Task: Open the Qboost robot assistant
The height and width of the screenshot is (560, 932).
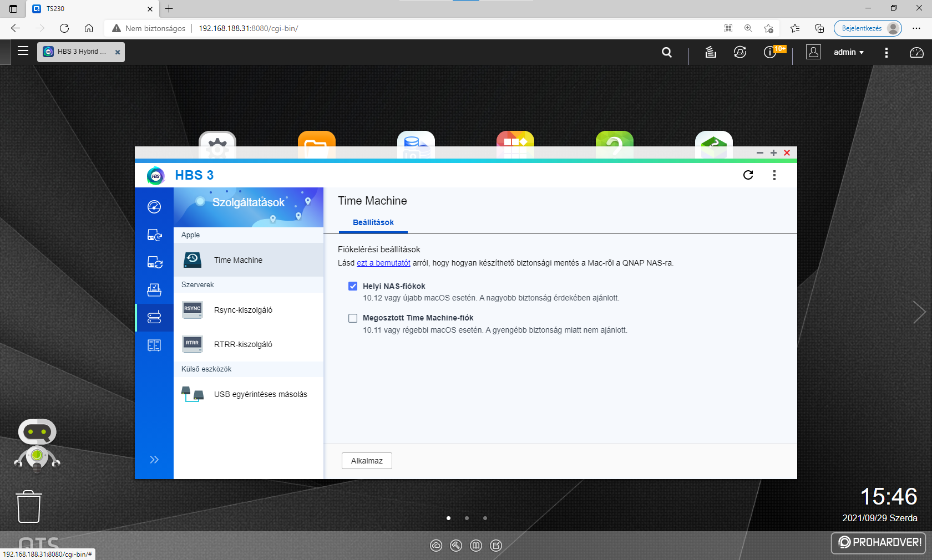Action: (x=37, y=446)
